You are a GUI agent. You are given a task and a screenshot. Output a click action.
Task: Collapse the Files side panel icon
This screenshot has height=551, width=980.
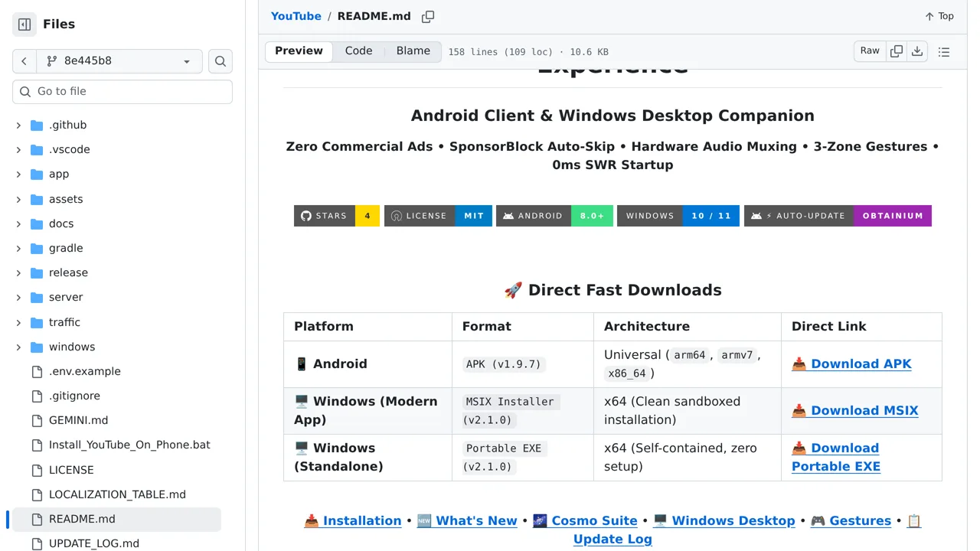coord(24,24)
